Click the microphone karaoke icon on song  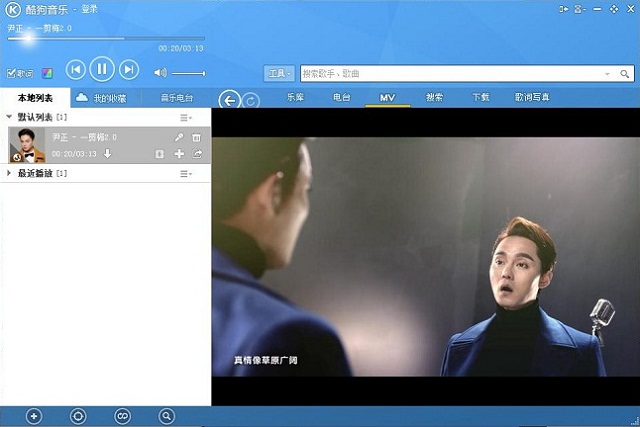[179, 137]
